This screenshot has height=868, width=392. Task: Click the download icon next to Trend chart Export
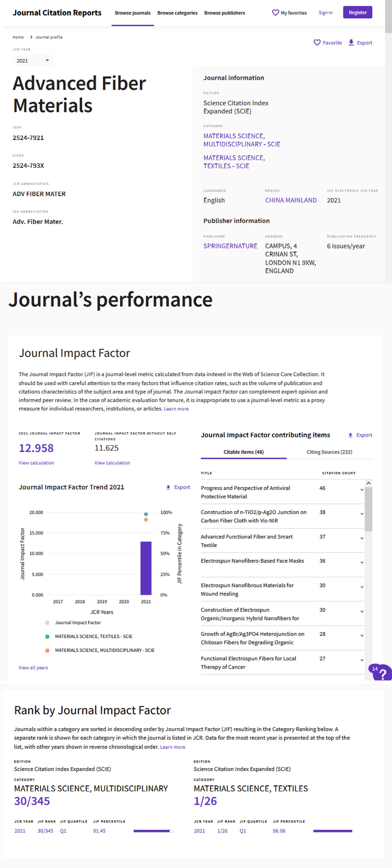click(168, 487)
